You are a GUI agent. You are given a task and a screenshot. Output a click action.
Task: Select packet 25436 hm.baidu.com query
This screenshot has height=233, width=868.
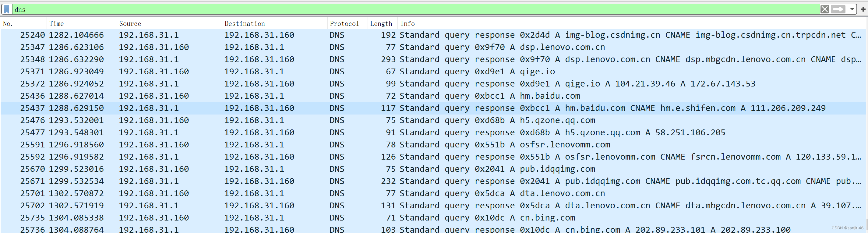pos(433,96)
